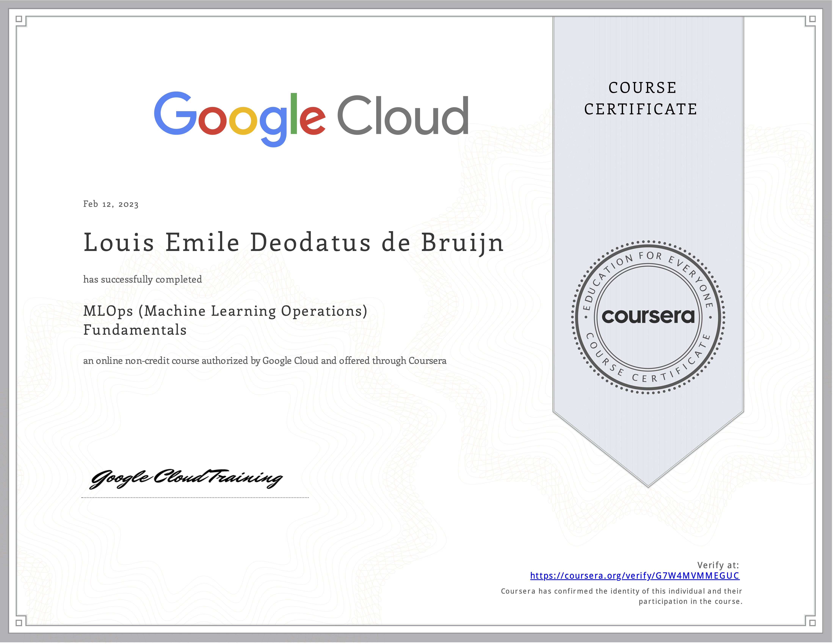834x644 pixels.
Task: Click the Coursera seal badge
Action: pos(648,317)
